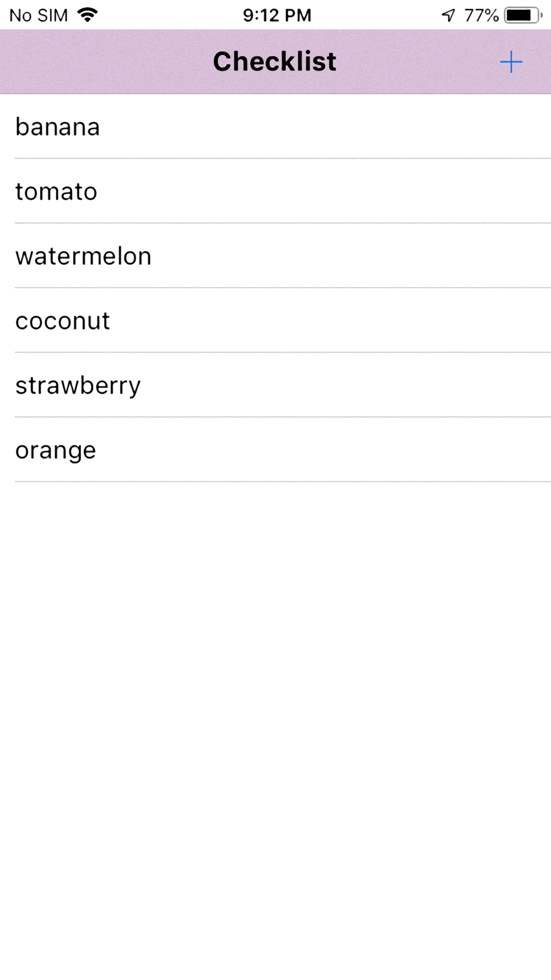Tap the 9:12 PM clock
This screenshot has height=980, width=551.
click(277, 15)
